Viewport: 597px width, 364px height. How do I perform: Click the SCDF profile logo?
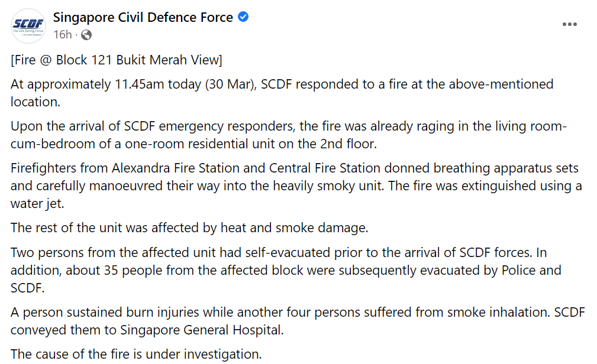click(27, 26)
